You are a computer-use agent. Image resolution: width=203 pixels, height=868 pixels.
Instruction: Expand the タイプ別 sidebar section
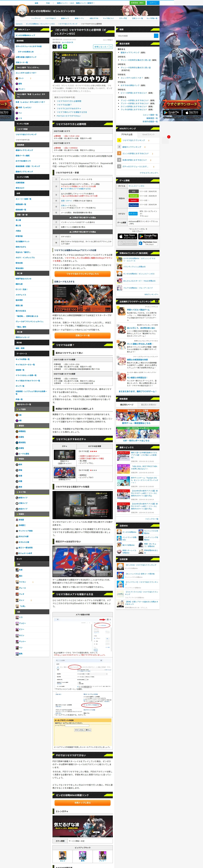pos(32,492)
